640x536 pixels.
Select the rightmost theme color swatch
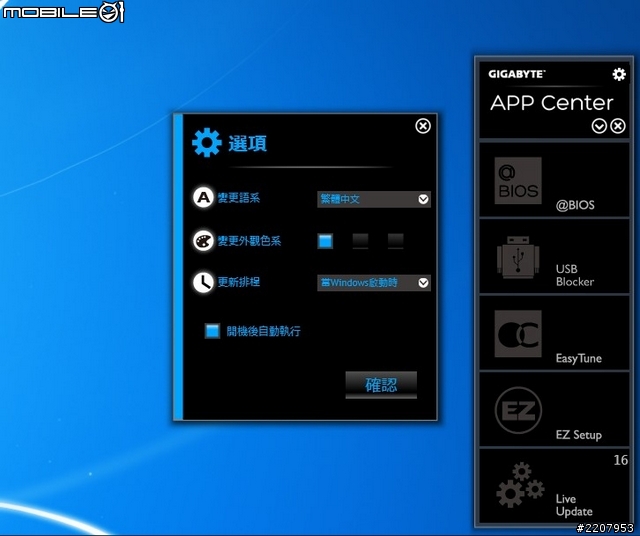click(396, 241)
